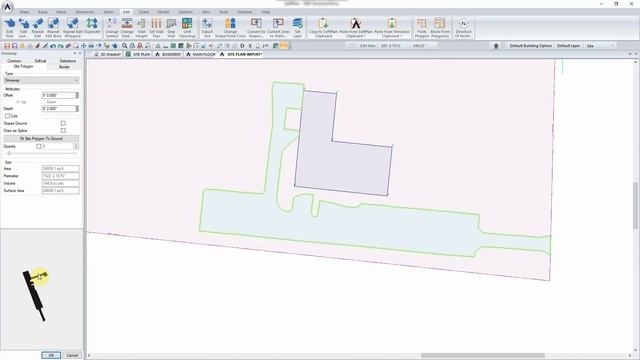Image resolution: width=640 pixels, height=360 pixels.
Task: Click the Opacity value spinner arrows
Action: (76, 146)
